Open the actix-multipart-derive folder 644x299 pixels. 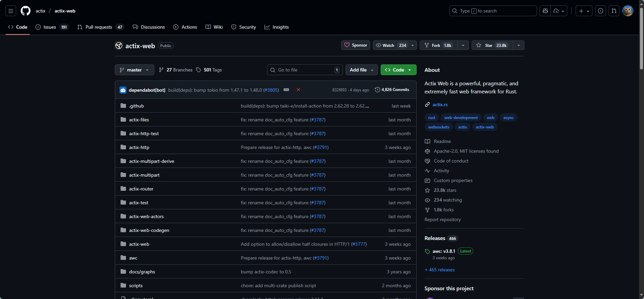[152, 161]
